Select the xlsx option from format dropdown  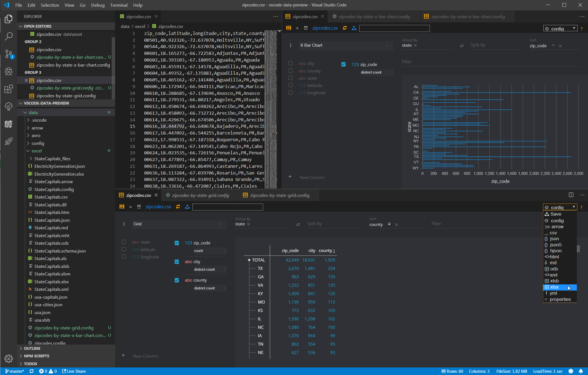554,287
